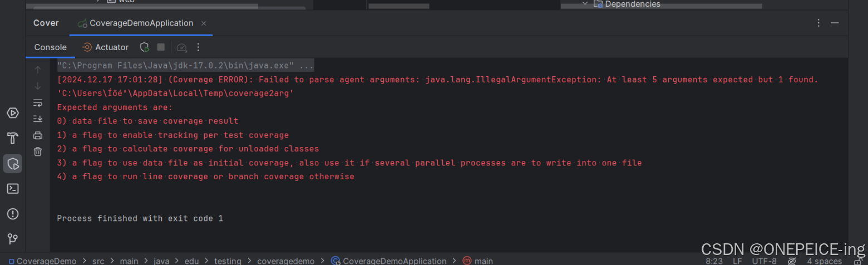Open Cover tool window options menu
The image size is (868, 265).
click(818, 23)
